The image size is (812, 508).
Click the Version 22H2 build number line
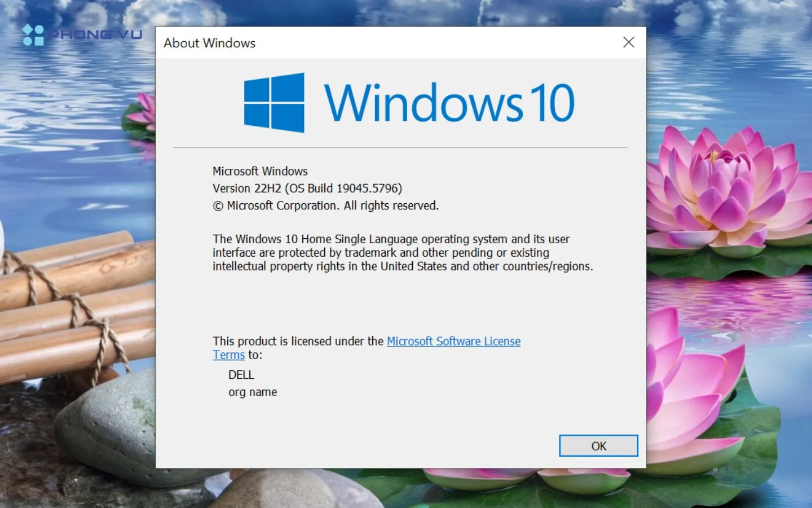(x=307, y=189)
